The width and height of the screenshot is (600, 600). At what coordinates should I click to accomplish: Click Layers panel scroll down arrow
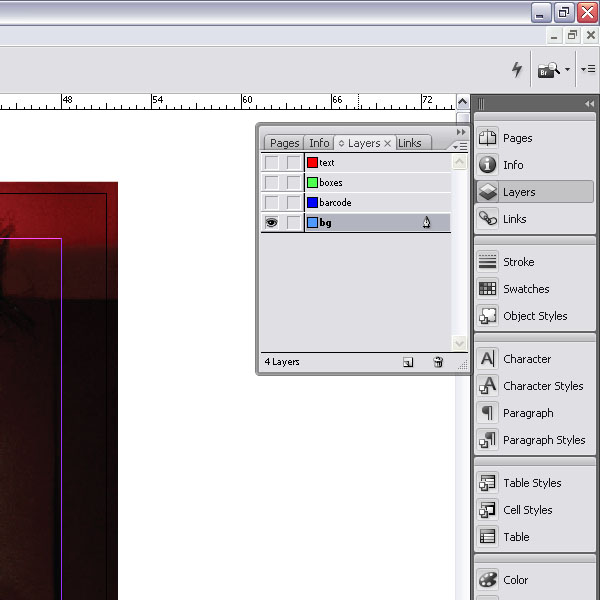[x=459, y=343]
